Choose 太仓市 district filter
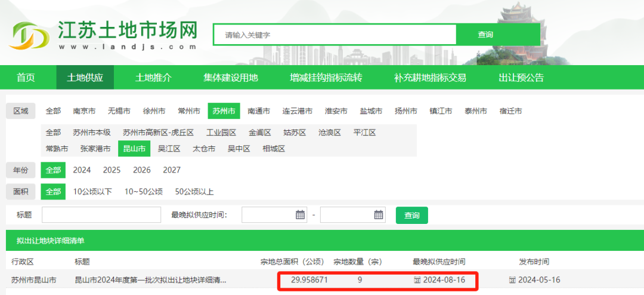 coord(204,149)
